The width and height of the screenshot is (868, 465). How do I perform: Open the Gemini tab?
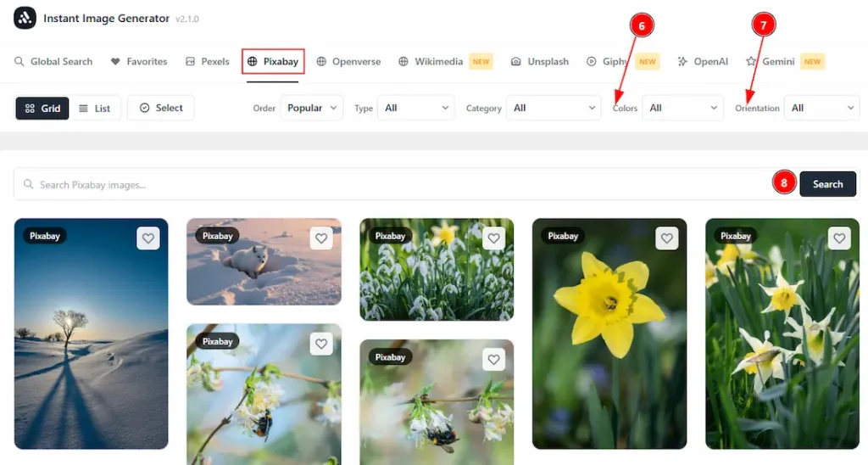coord(770,62)
